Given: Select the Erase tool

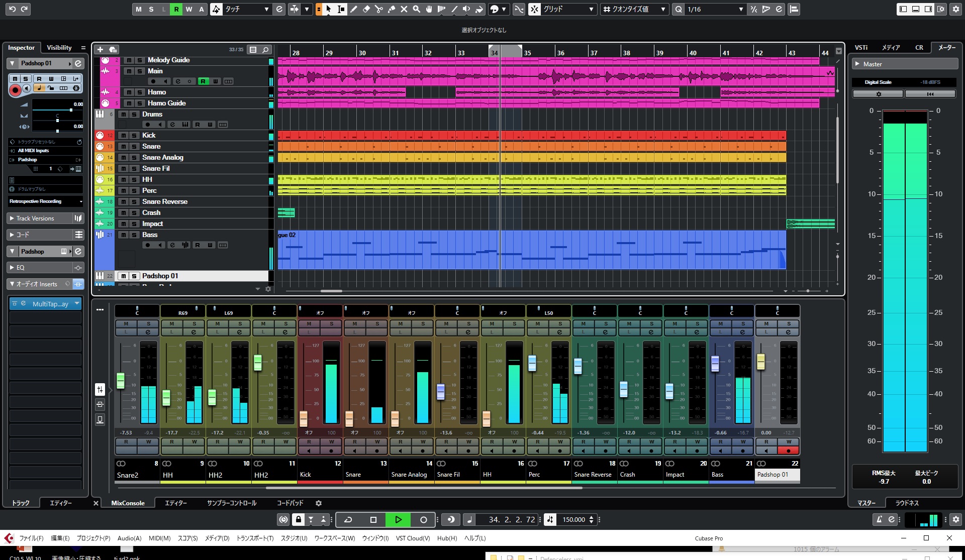Looking at the screenshot, I should [366, 9].
